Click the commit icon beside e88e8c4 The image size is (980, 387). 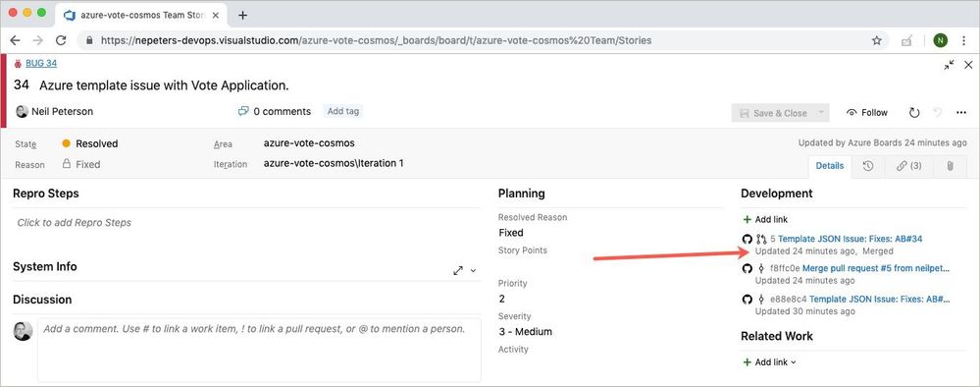(x=761, y=300)
